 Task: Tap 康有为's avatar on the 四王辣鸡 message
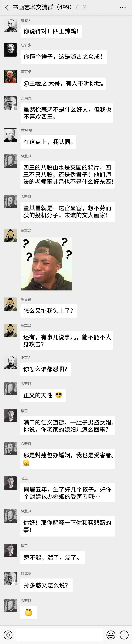[x=11, y=26]
